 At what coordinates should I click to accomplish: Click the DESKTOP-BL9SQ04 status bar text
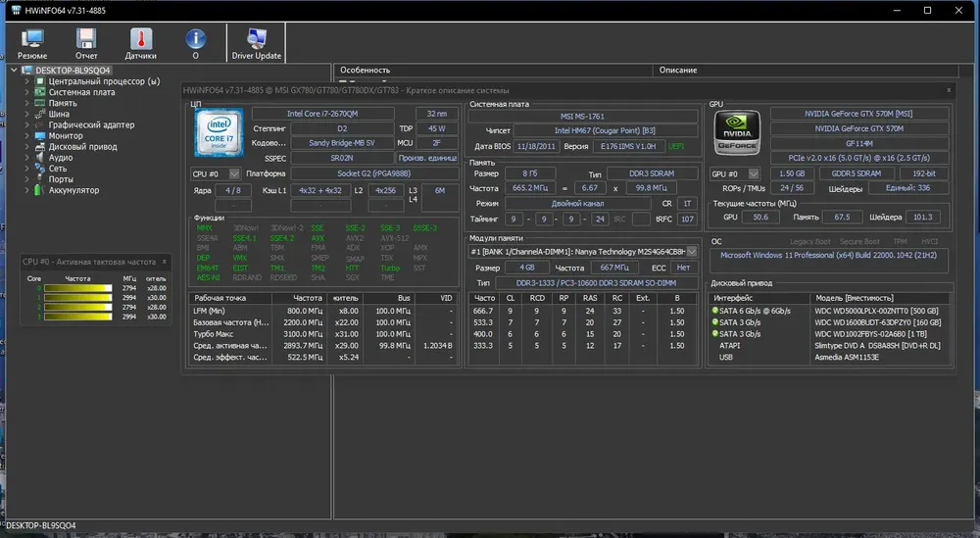40,525
